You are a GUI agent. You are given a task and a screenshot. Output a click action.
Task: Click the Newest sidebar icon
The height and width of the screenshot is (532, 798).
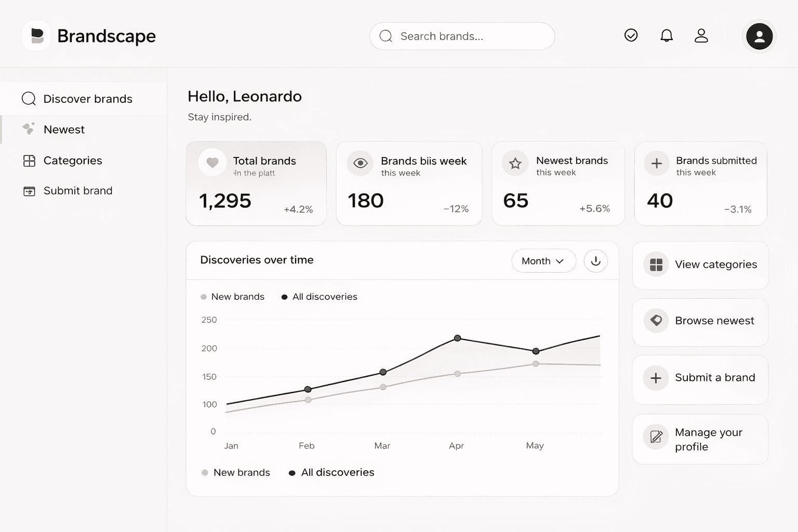pos(29,129)
